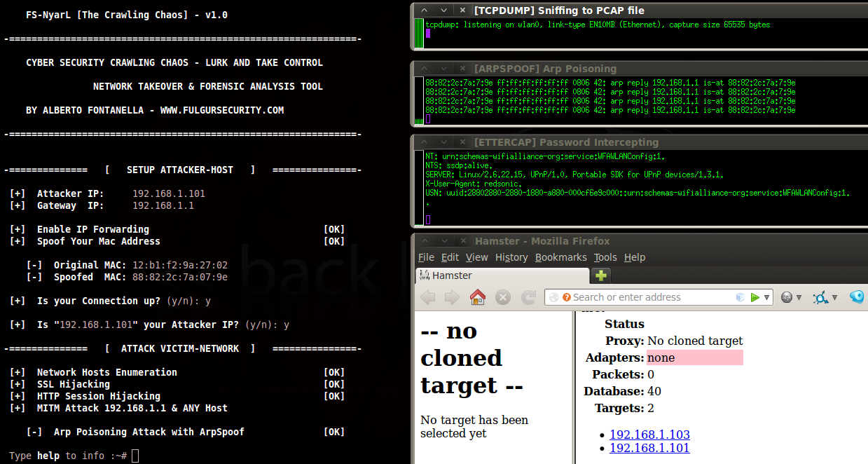Click the tcpdump 'listening on wlan0' output line
Screen dimensions: 868x464
pyautogui.click(x=598, y=25)
